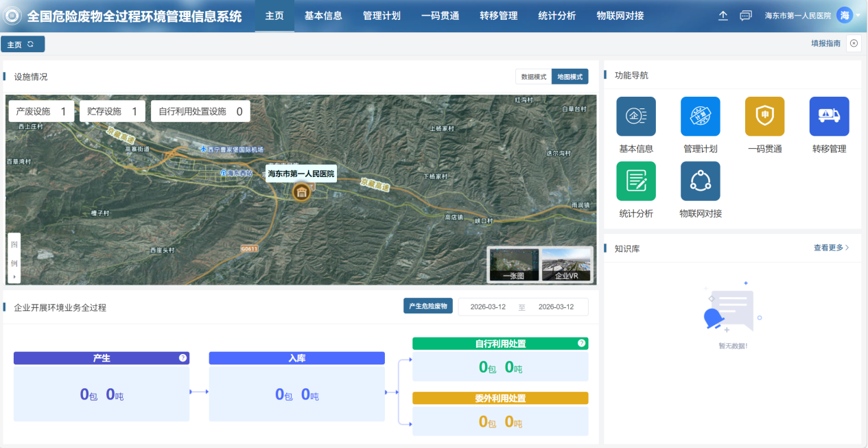Open the 主页 top navigation menu
868x448 pixels.
(274, 16)
